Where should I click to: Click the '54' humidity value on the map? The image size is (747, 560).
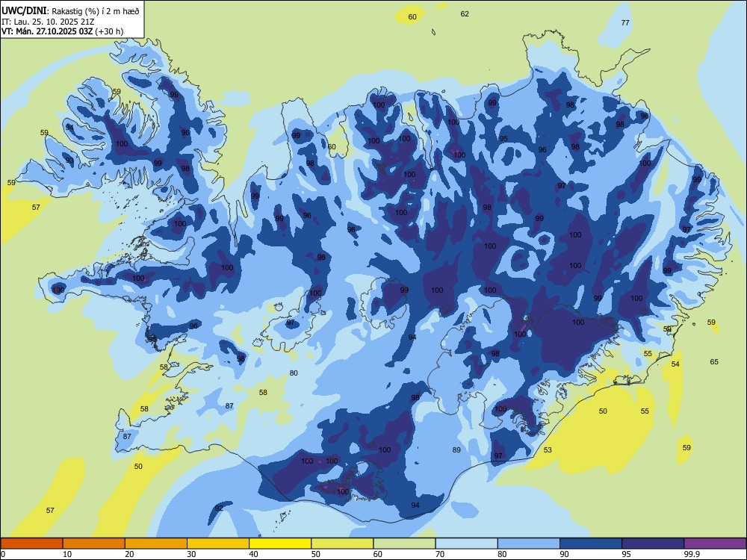tap(675, 364)
